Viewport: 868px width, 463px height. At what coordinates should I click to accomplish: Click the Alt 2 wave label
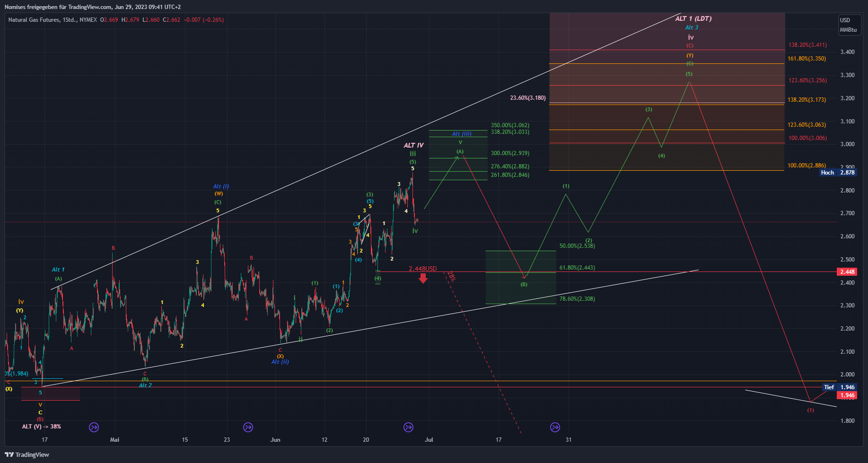[x=145, y=385]
